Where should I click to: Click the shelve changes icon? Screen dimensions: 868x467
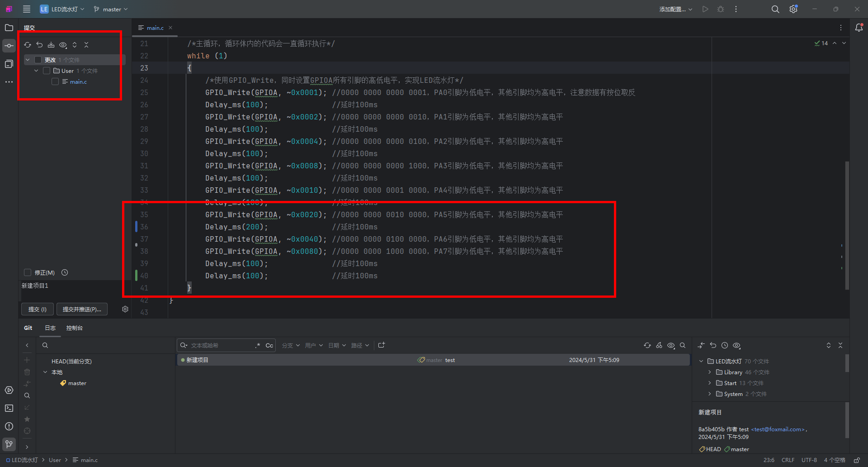click(x=51, y=45)
